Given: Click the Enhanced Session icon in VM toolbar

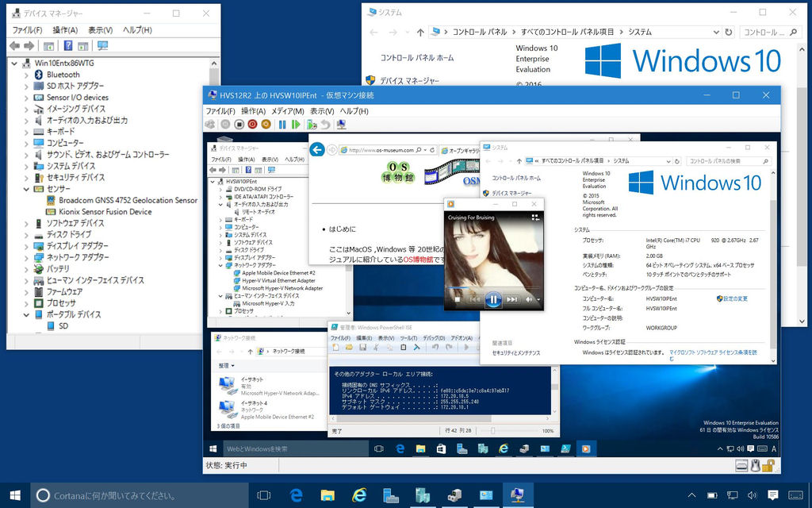Looking at the screenshot, I should 341,125.
